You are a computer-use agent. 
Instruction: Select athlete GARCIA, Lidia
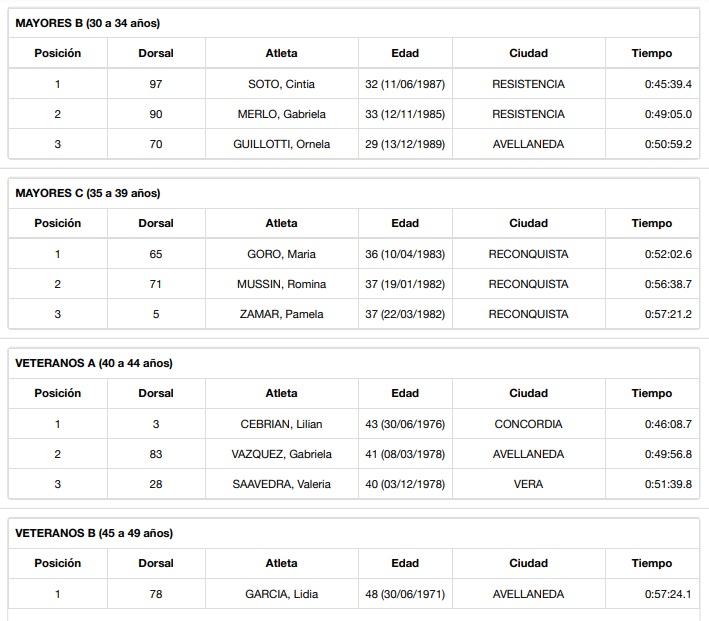pyautogui.click(x=281, y=594)
